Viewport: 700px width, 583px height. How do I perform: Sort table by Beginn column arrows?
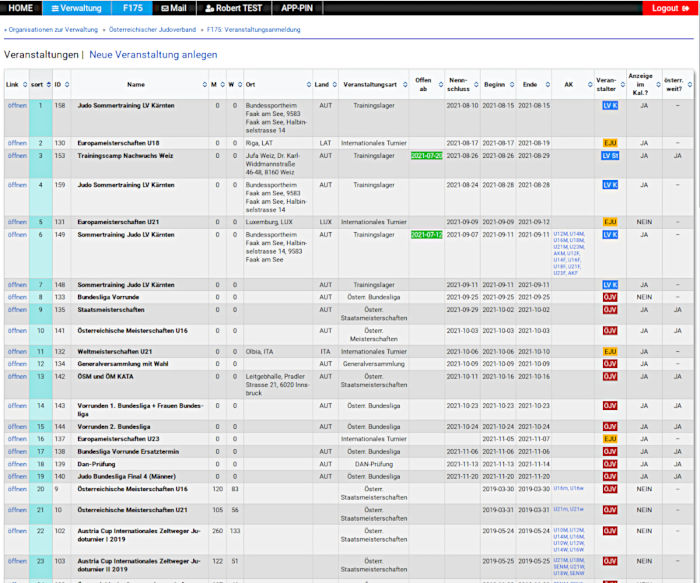tap(512, 84)
